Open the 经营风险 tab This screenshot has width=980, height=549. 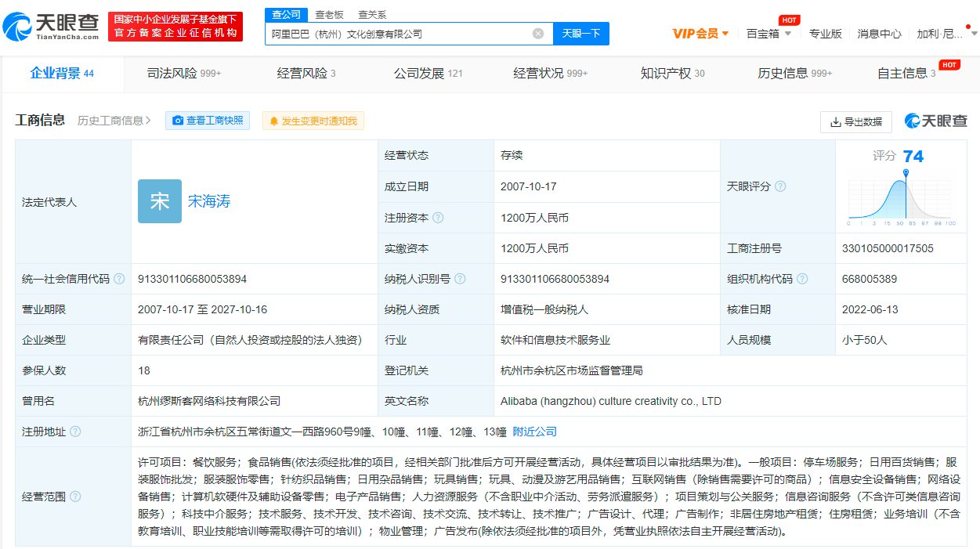(306, 74)
